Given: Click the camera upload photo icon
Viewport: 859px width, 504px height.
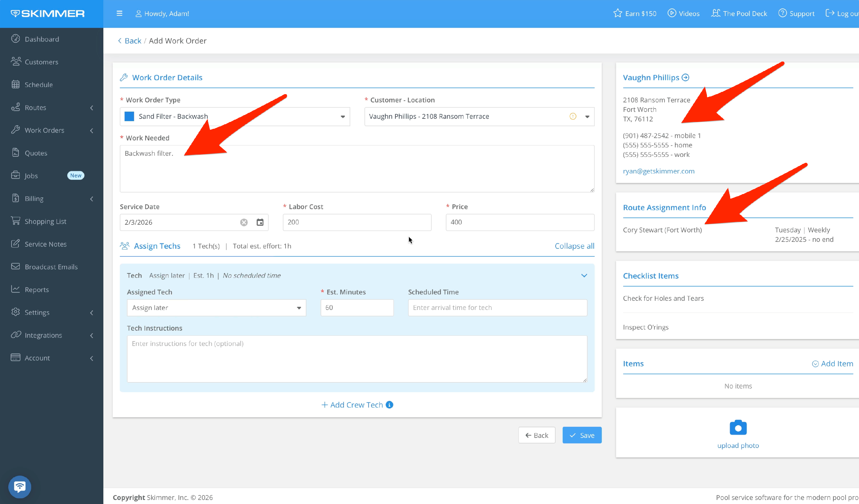Looking at the screenshot, I should click(x=738, y=428).
